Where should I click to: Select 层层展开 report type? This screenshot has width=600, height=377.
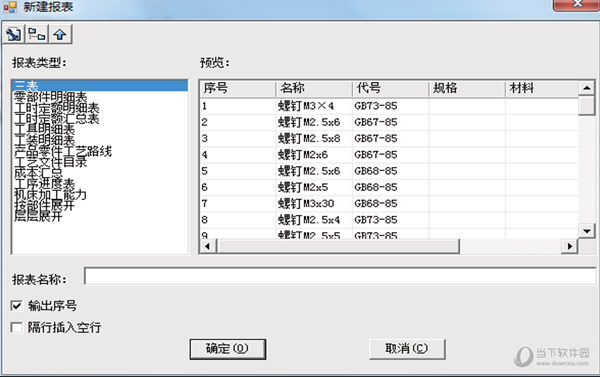tap(38, 216)
